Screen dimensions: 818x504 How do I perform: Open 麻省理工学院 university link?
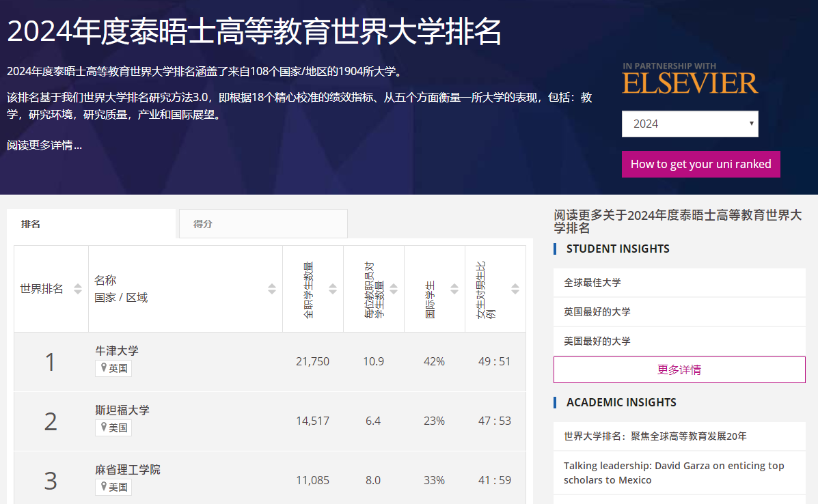point(128,470)
